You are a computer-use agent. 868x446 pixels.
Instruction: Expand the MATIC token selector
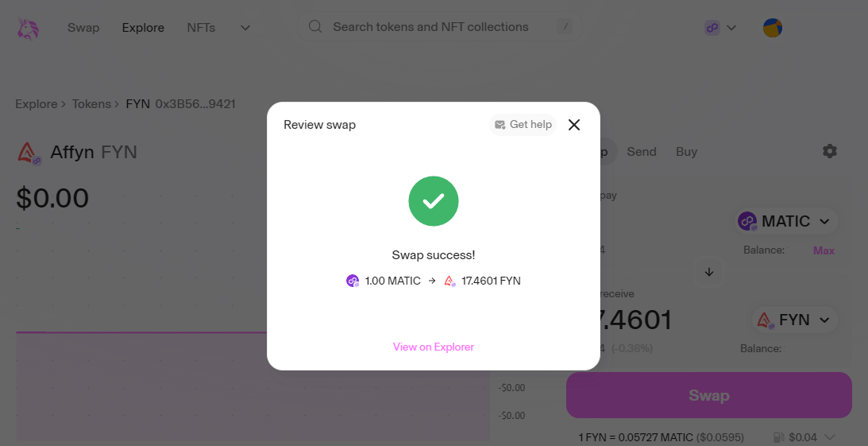click(787, 221)
